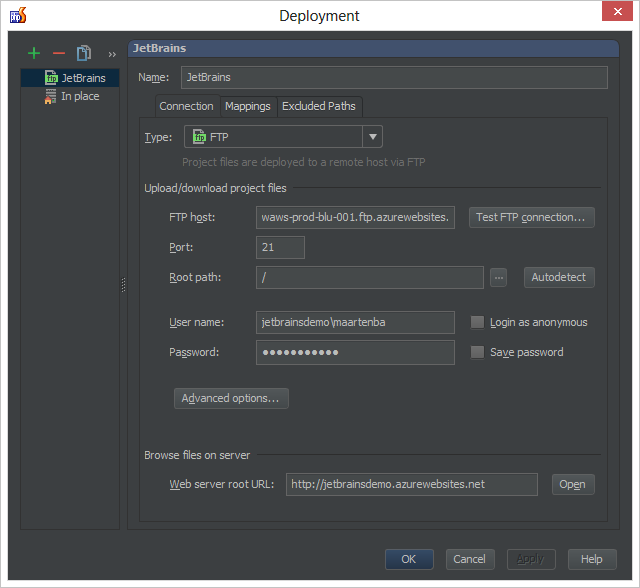Remove selected server with minus icon
The width and height of the screenshot is (640, 588).
[x=59, y=53]
